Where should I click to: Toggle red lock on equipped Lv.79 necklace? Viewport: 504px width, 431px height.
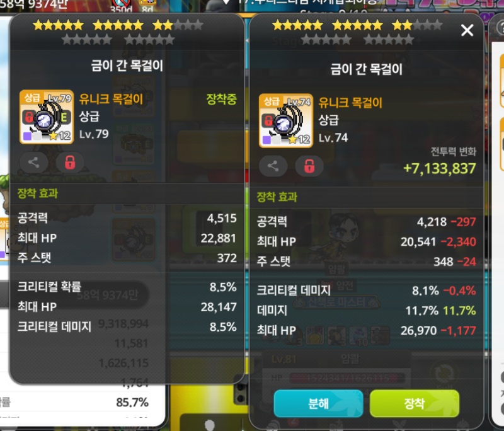point(70,163)
